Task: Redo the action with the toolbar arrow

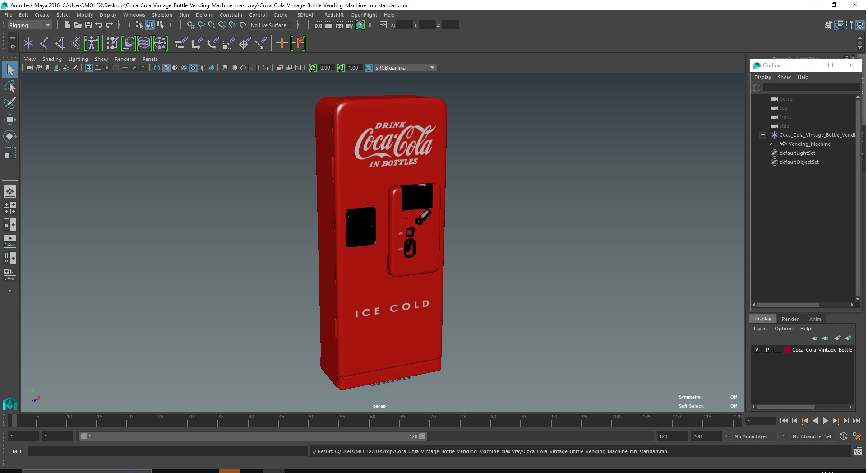Action: pos(109,25)
